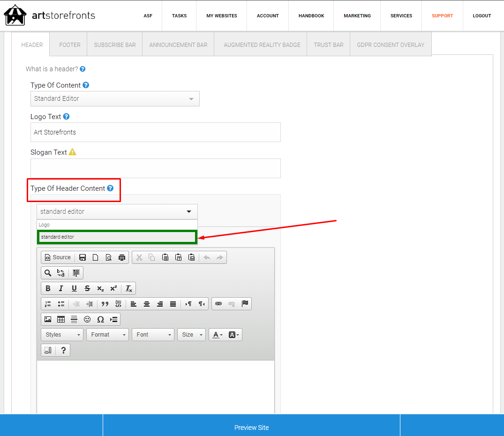Click the Find magnifier icon
504x436 pixels.
tap(47, 273)
